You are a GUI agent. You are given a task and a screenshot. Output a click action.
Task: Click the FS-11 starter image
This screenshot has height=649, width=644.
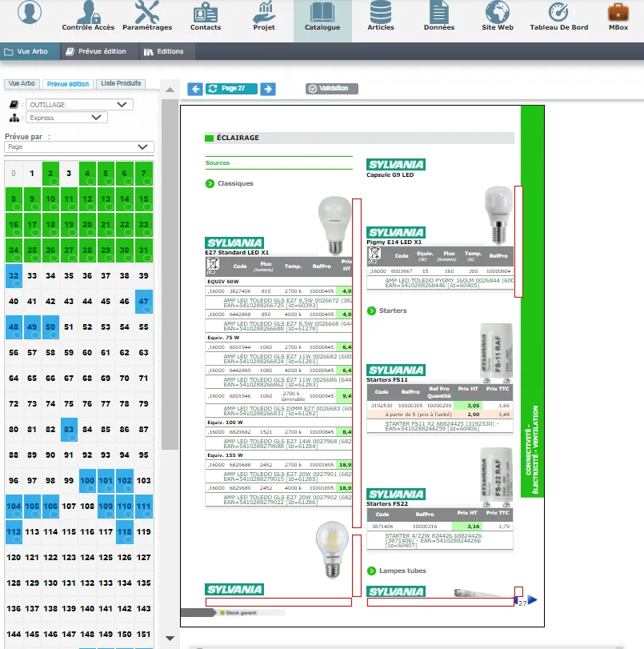[x=497, y=353]
